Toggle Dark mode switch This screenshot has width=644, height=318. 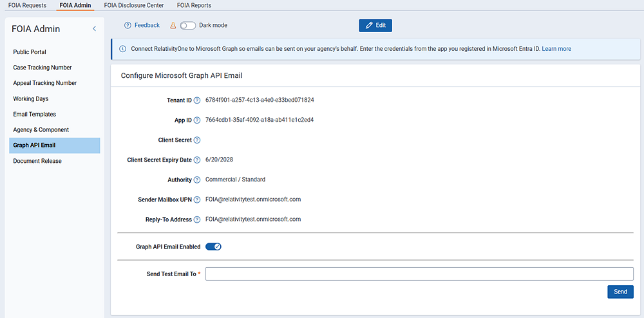pyautogui.click(x=187, y=26)
